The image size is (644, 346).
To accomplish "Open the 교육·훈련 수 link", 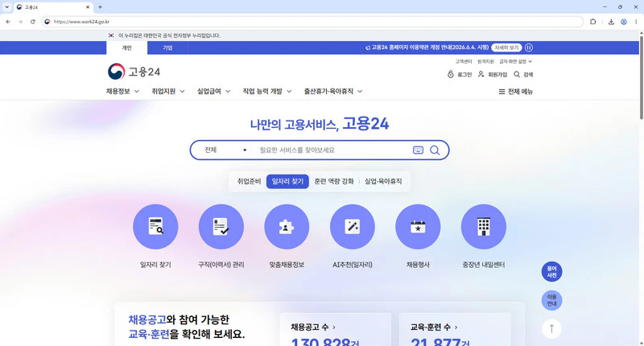I will (x=434, y=327).
